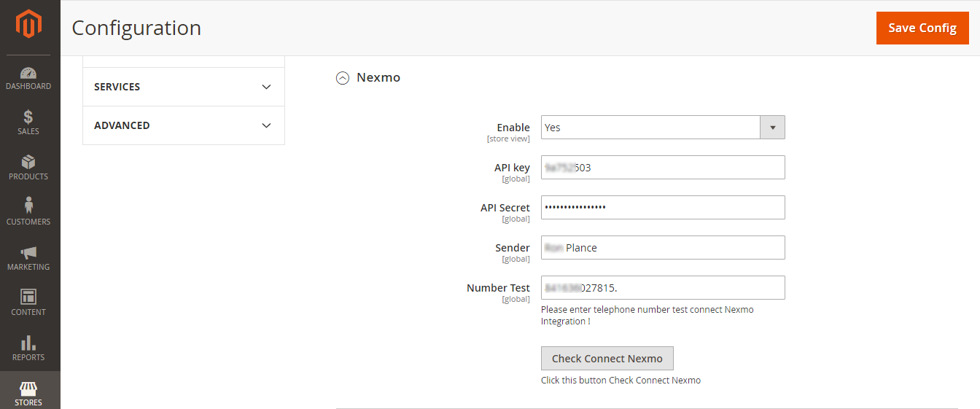The image size is (980, 409).
Task: Open the Dashboard gauge icon
Action: coord(28,73)
